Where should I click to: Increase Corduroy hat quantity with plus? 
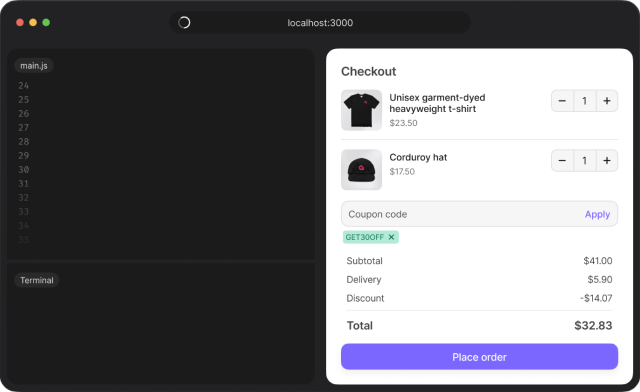607,160
